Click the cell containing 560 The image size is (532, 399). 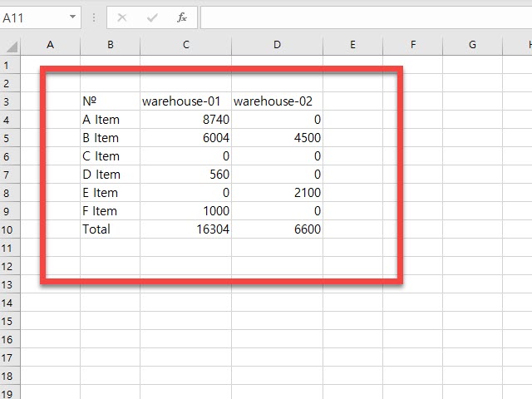click(x=186, y=175)
